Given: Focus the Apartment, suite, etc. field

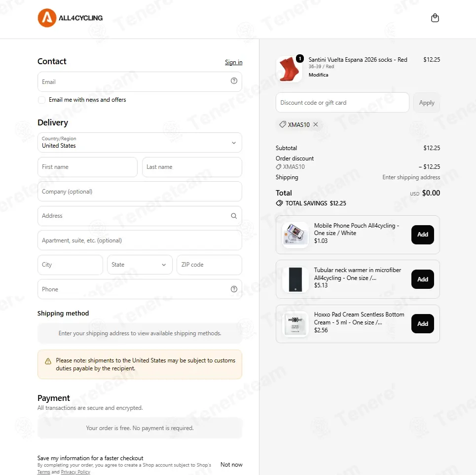Looking at the screenshot, I should point(140,240).
